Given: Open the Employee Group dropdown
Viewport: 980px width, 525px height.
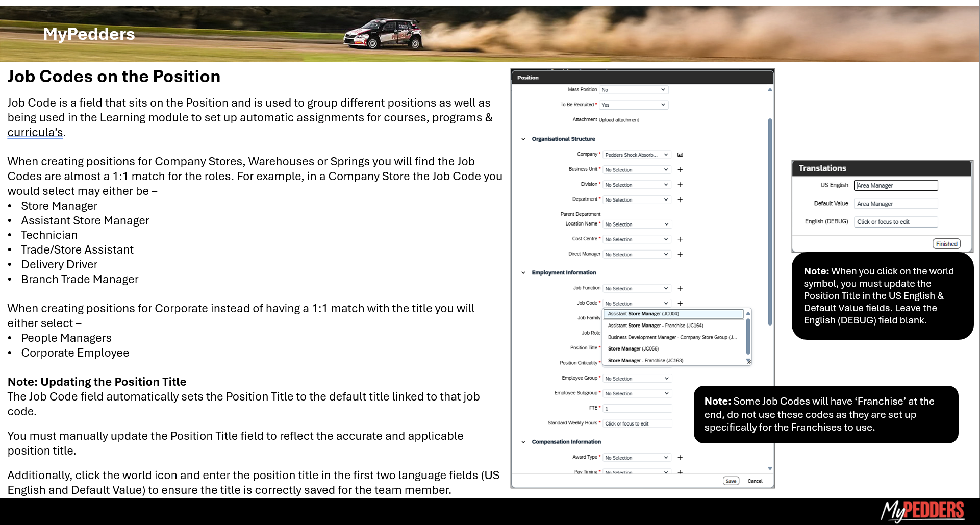Looking at the screenshot, I should (x=637, y=379).
